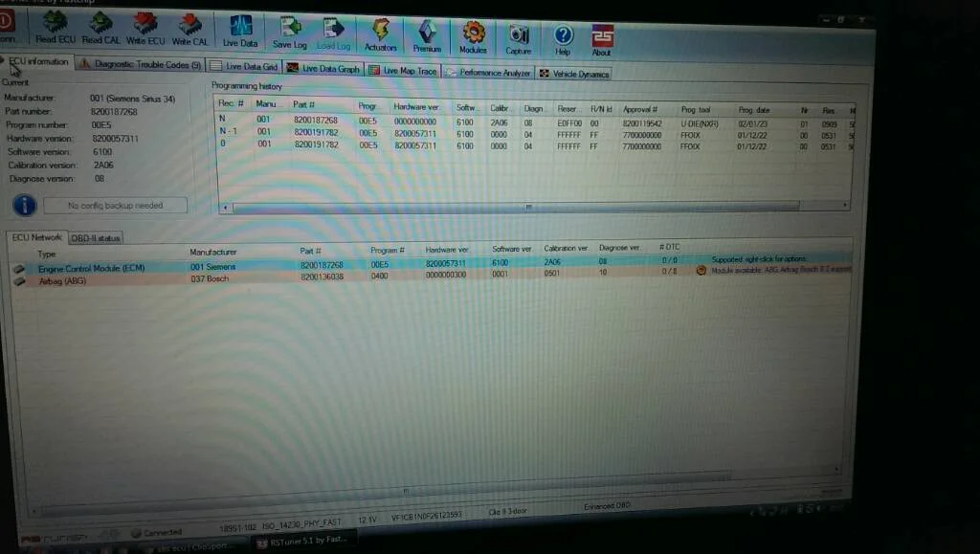Click the Manufacturer column header in ECU Network

pos(213,253)
